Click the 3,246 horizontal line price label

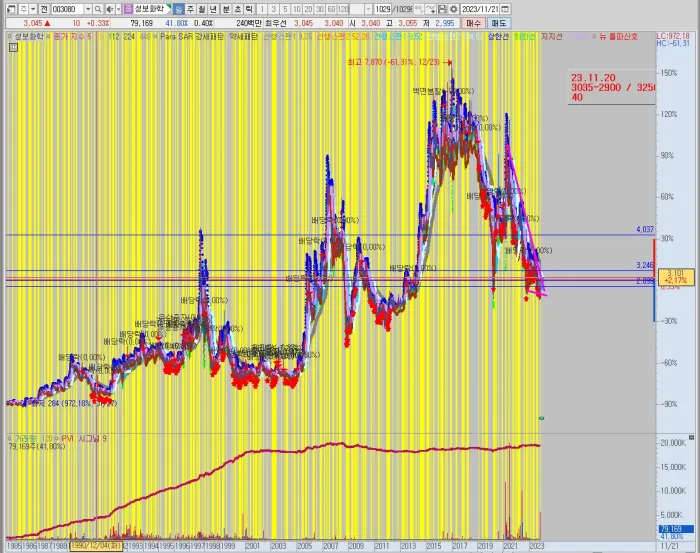pyautogui.click(x=645, y=265)
